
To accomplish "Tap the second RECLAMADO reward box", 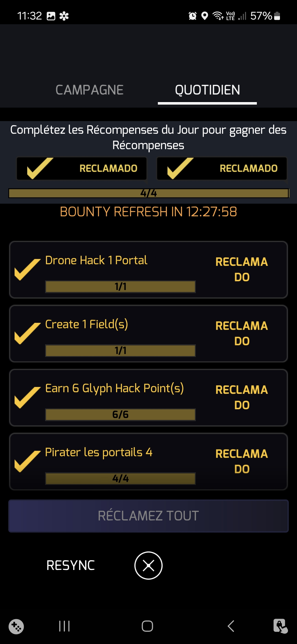I will tap(222, 168).
